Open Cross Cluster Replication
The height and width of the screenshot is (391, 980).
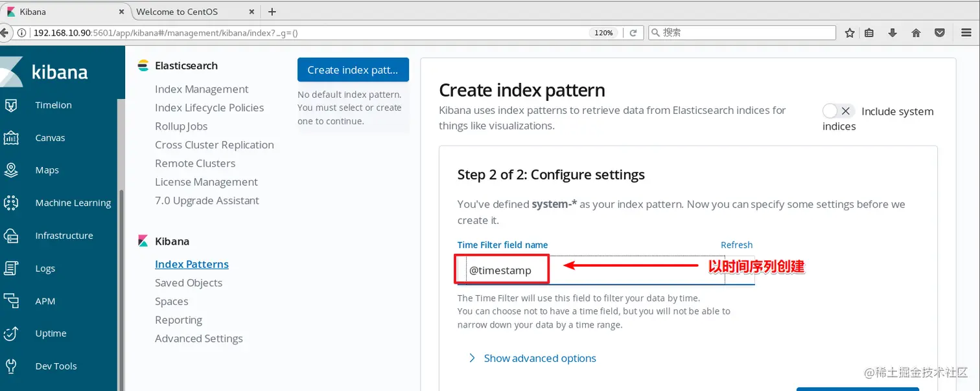[x=215, y=145]
